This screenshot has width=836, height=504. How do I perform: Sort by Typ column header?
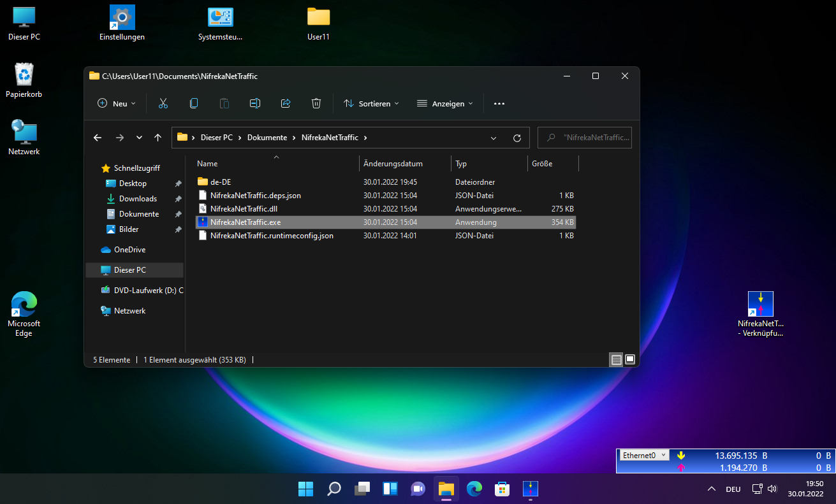[x=489, y=164]
